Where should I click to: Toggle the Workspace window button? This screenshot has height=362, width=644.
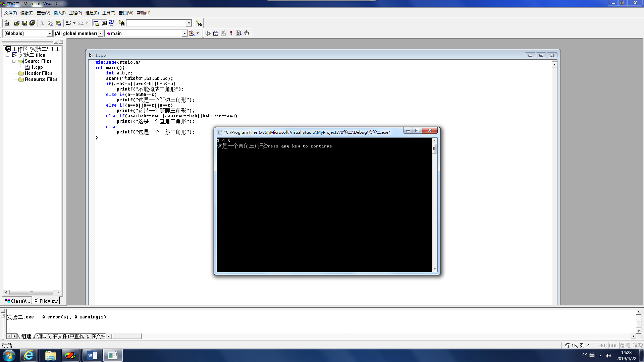[96, 23]
